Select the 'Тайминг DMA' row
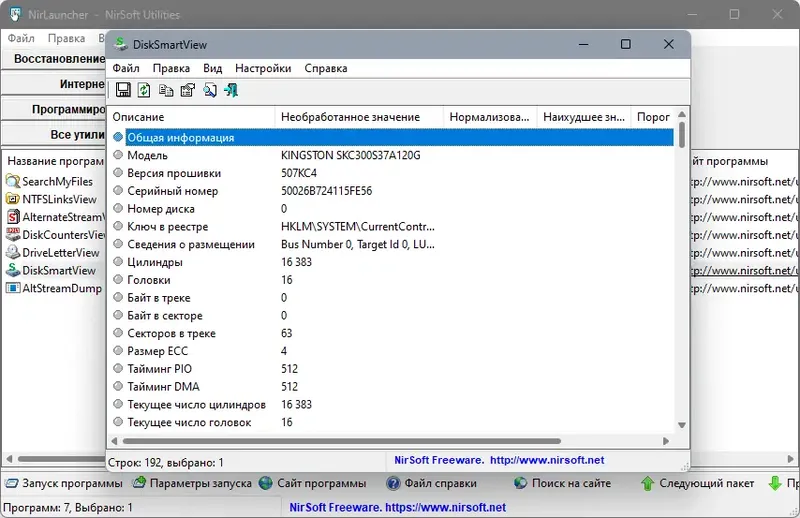Image resolution: width=800 pixels, height=518 pixels. (392, 386)
